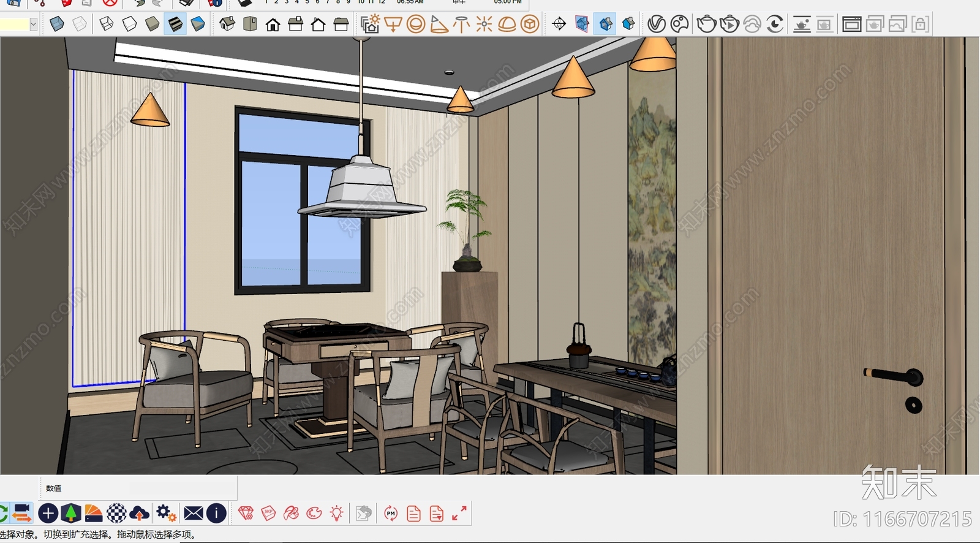Screen dimensions: 980x543
Task: Click the red SKP file icon
Action: click(x=268, y=513)
